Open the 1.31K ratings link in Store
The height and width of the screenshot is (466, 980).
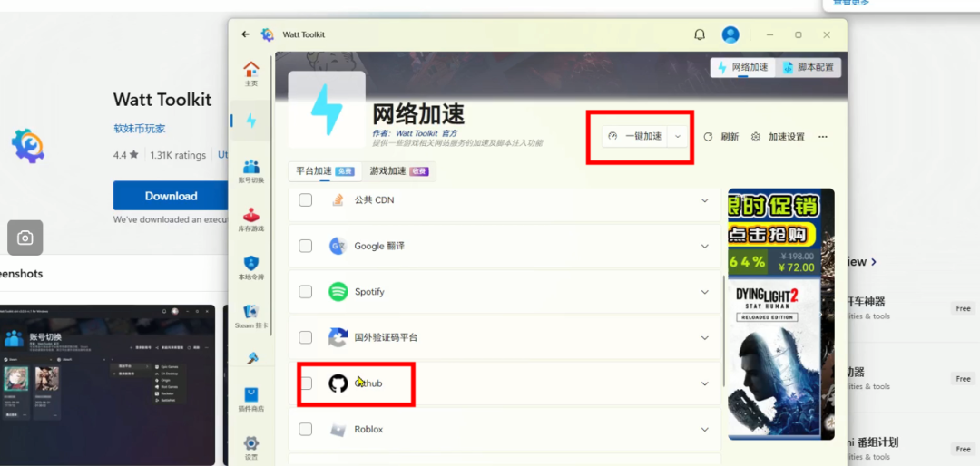click(178, 155)
